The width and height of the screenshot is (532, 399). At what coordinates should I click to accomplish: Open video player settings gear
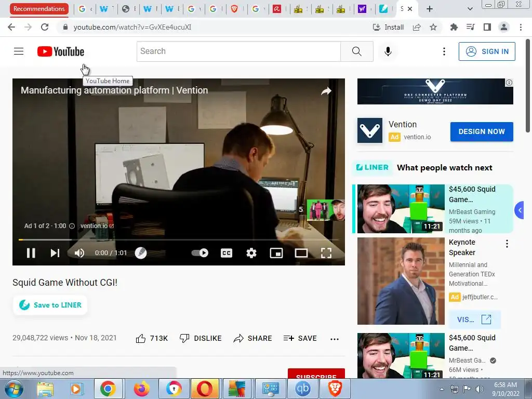pyautogui.click(x=251, y=253)
